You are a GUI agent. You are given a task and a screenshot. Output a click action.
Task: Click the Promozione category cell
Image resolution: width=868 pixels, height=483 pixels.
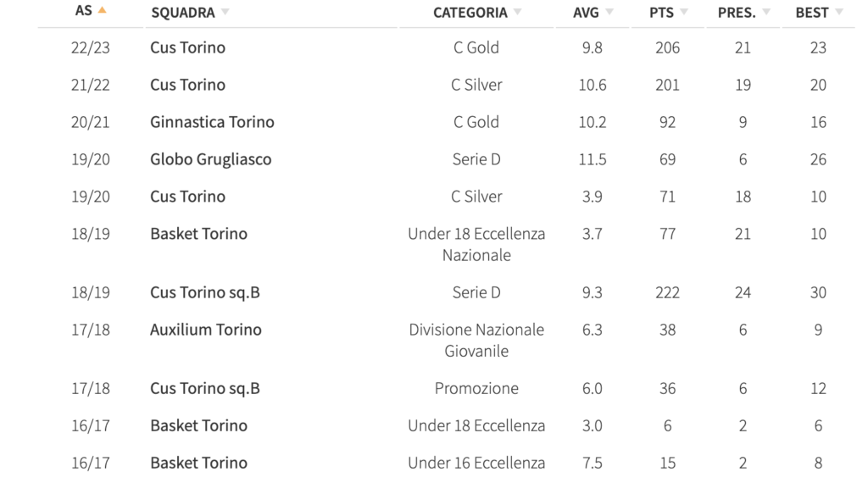pos(476,388)
